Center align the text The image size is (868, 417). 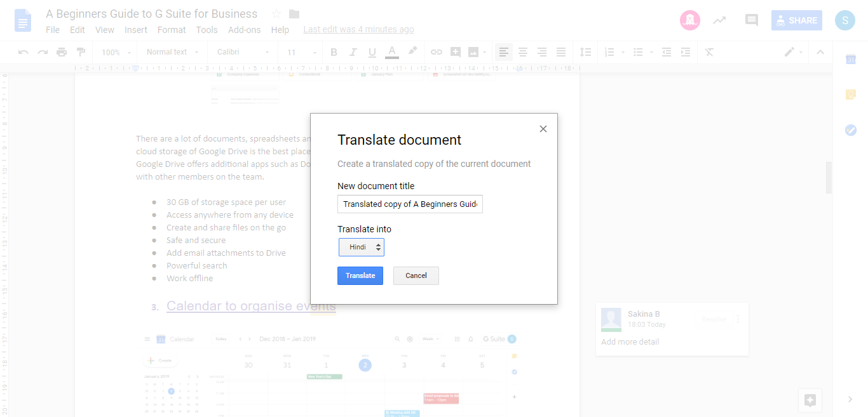523,52
